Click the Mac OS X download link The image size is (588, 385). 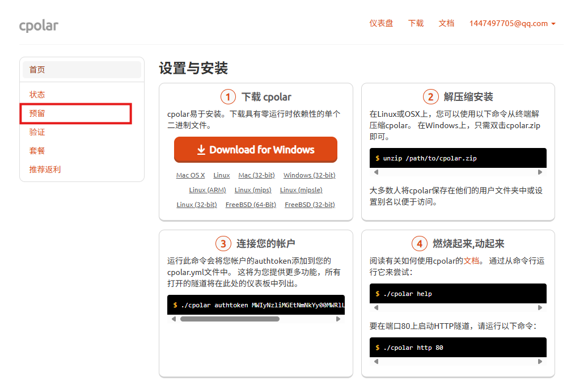pos(190,175)
